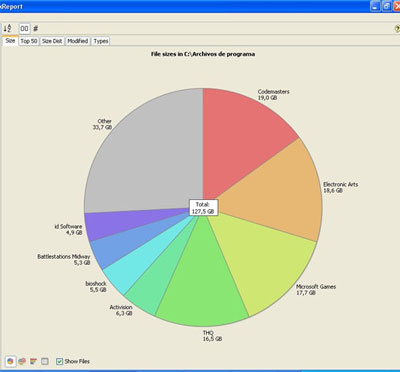
Task: Switch to the bar chart view icon
Action: (33, 361)
